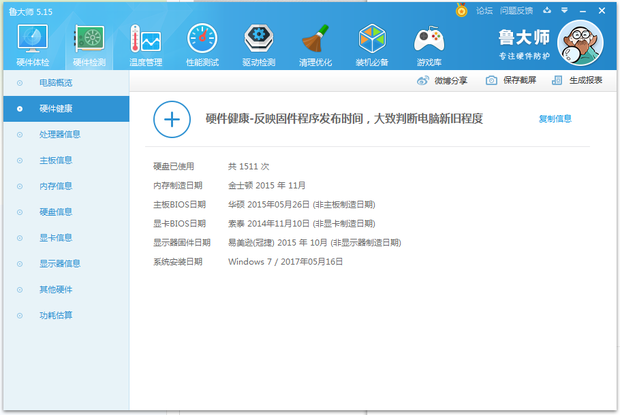
Task: Select 硬件健康 in sidebar
Action: point(66,109)
